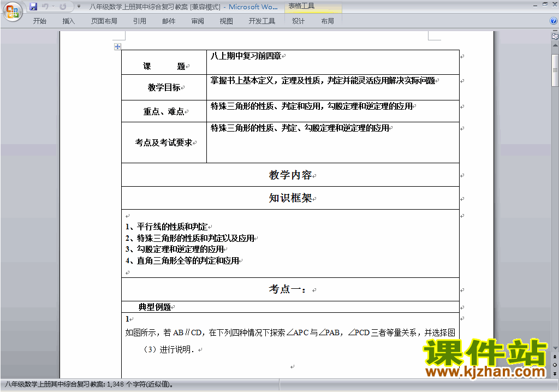Click the Previous Page double-arrow button

(555, 357)
